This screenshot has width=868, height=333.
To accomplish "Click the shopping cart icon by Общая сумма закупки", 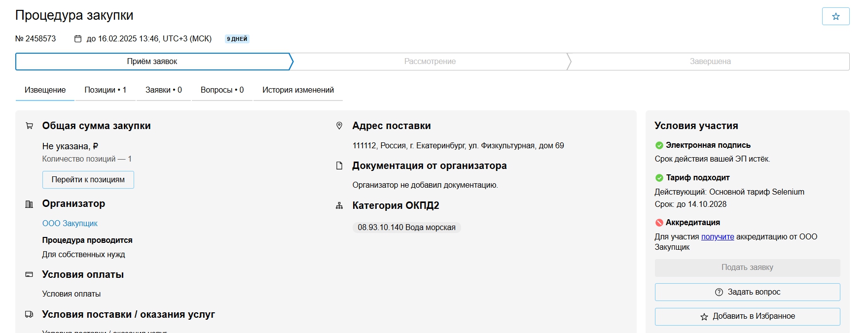I will coord(29,126).
